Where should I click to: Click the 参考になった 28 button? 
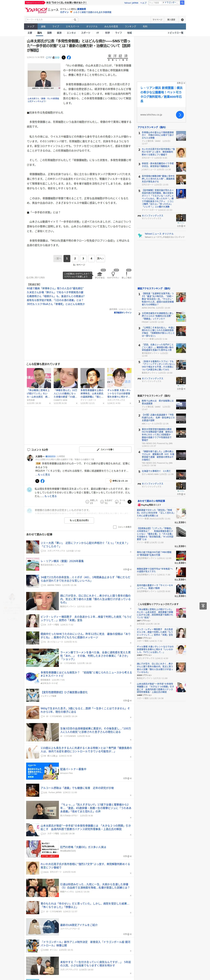[x=119, y=481]
